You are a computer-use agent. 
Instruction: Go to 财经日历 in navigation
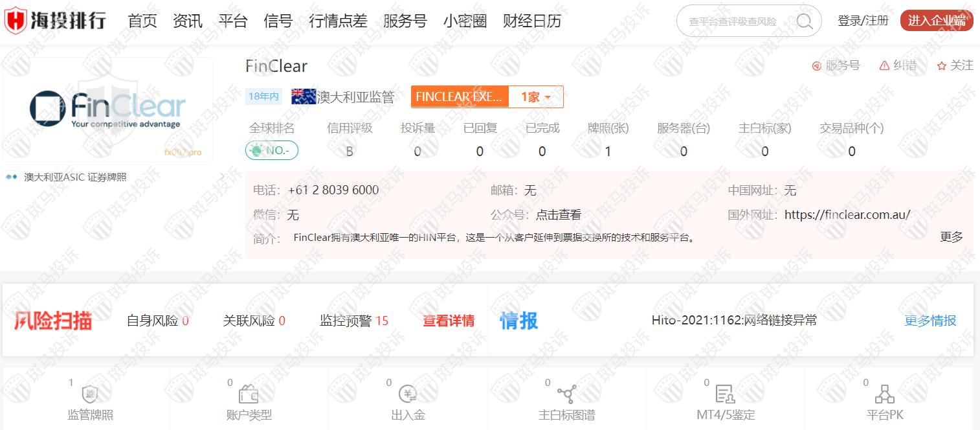531,21
